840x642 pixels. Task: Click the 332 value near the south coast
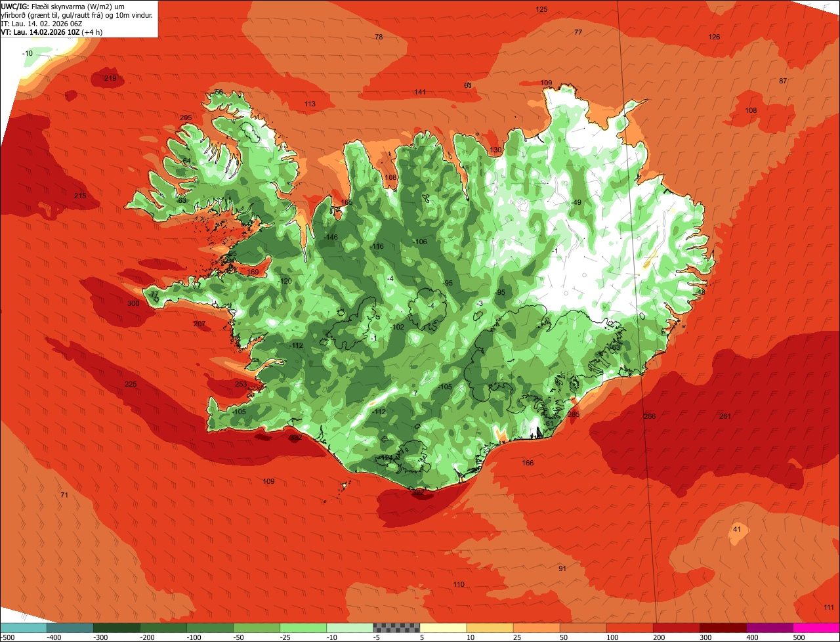click(x=296, y=437)
